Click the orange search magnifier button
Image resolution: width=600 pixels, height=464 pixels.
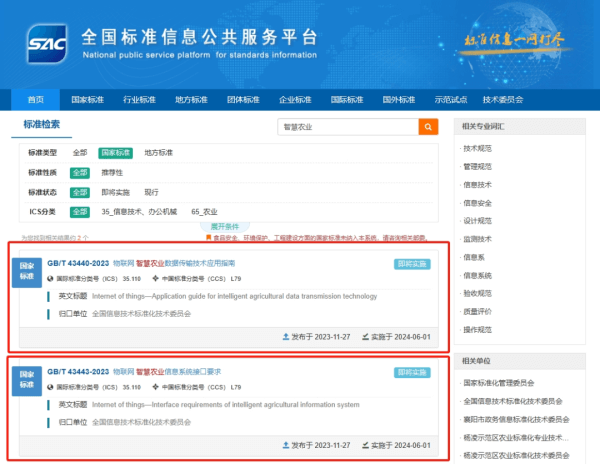[x=428, y=127]
